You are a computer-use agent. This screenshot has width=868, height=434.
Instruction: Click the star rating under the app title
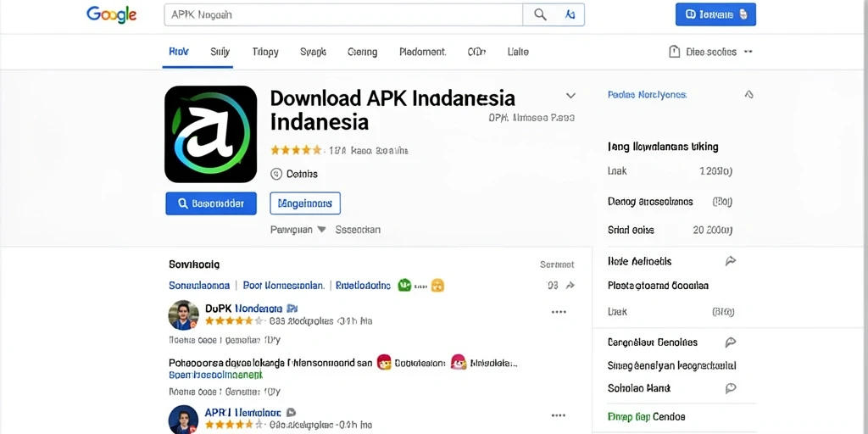tap(296, 150)
